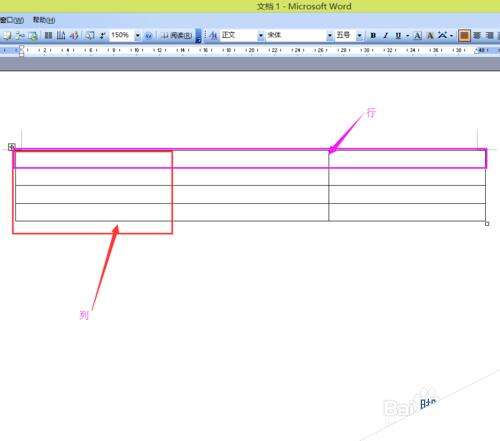Click the right indent marker on ruler
Image resolution: width=500 pixels, height=441 pixels.
477,52
